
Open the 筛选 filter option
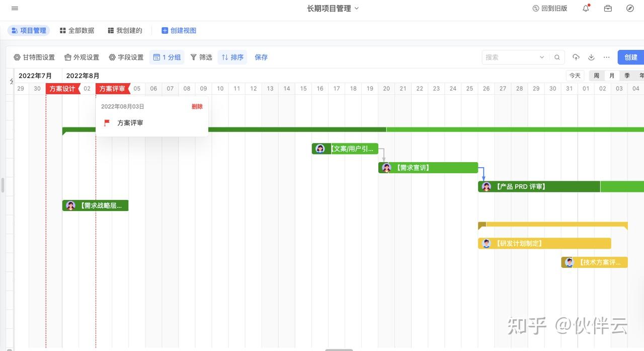coord(201,57)
